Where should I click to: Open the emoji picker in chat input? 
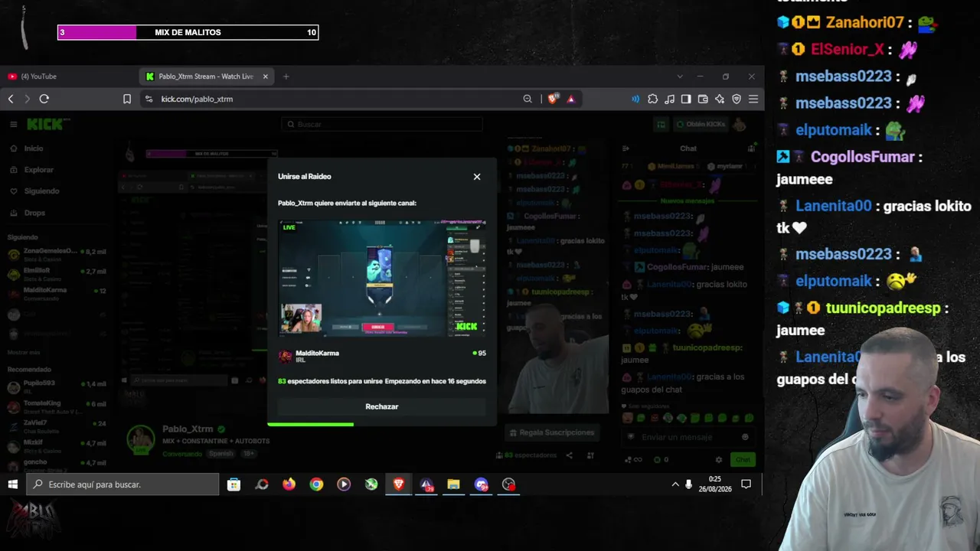(745, 437)
